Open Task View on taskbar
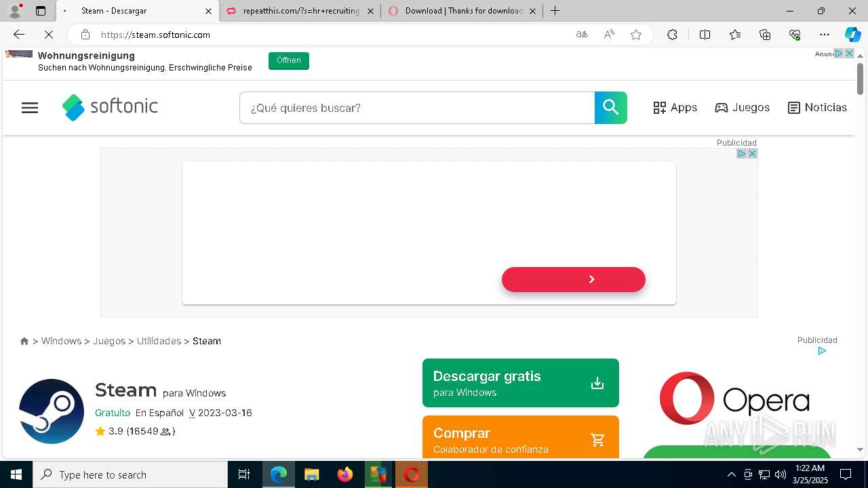868x488 pixels. [244, 474]
